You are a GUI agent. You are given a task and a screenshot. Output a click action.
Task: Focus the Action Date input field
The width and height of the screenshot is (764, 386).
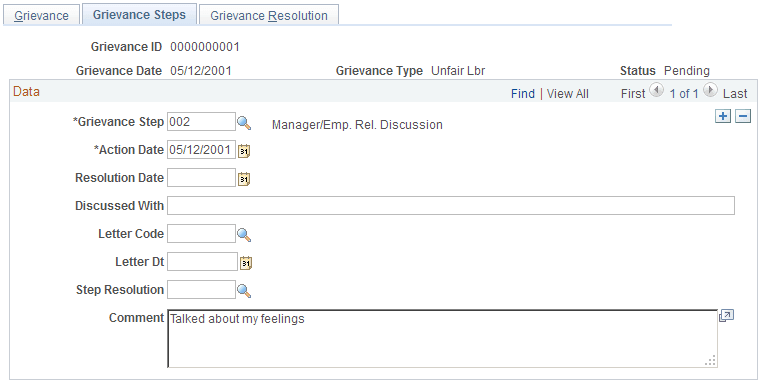coord(201,150)
